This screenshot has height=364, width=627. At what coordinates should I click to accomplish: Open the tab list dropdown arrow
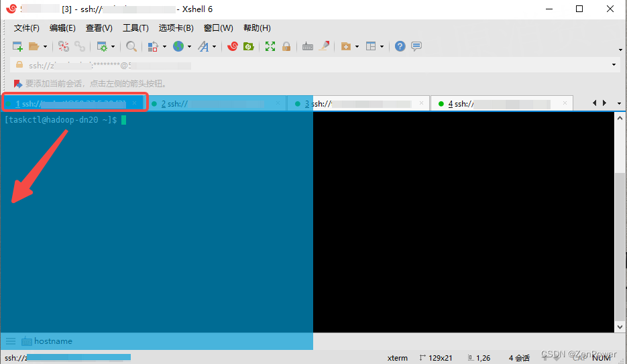click(619, 103)
